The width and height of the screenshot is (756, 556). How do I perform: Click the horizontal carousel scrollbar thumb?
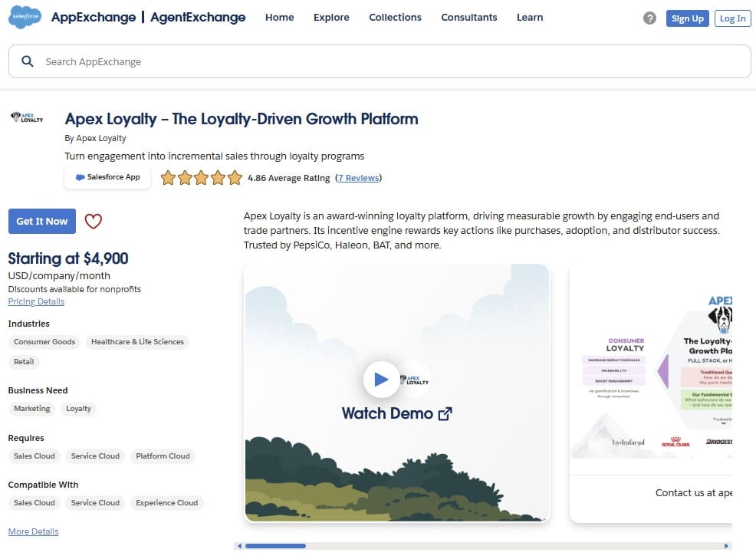pyautogui.click(x=275, y=546)
